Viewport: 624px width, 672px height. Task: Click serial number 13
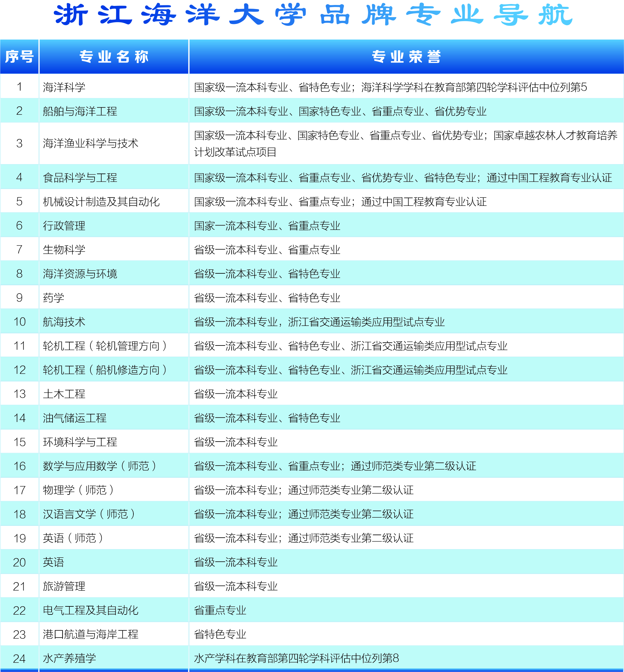coord(19,394)
